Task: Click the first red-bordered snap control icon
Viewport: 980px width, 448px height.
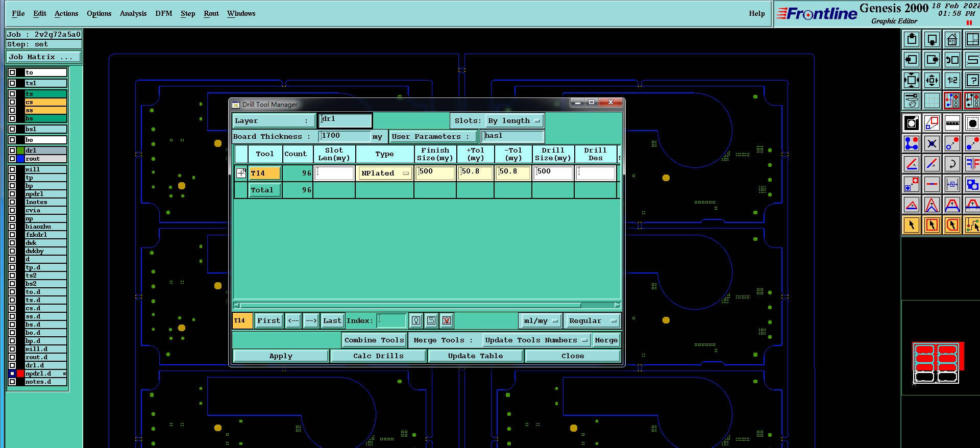Action: [x=952, y=101]
